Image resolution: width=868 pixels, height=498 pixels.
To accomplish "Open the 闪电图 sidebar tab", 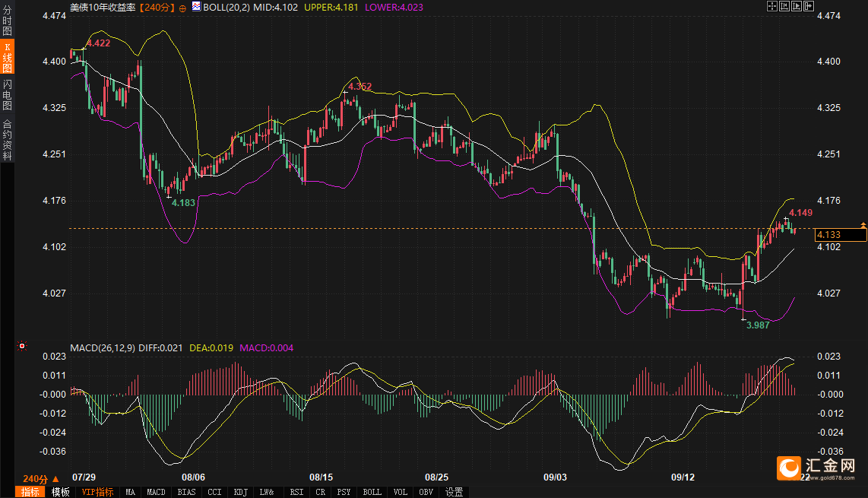I will click(7, 95).
